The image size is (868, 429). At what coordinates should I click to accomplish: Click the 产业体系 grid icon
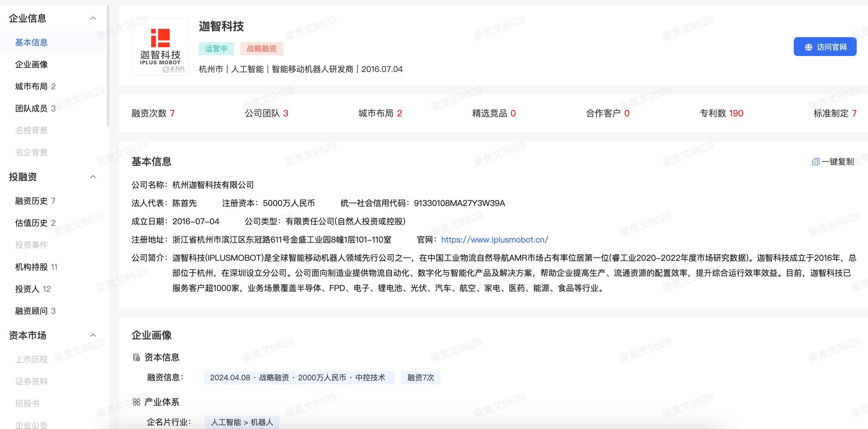[x=136, y=402]
